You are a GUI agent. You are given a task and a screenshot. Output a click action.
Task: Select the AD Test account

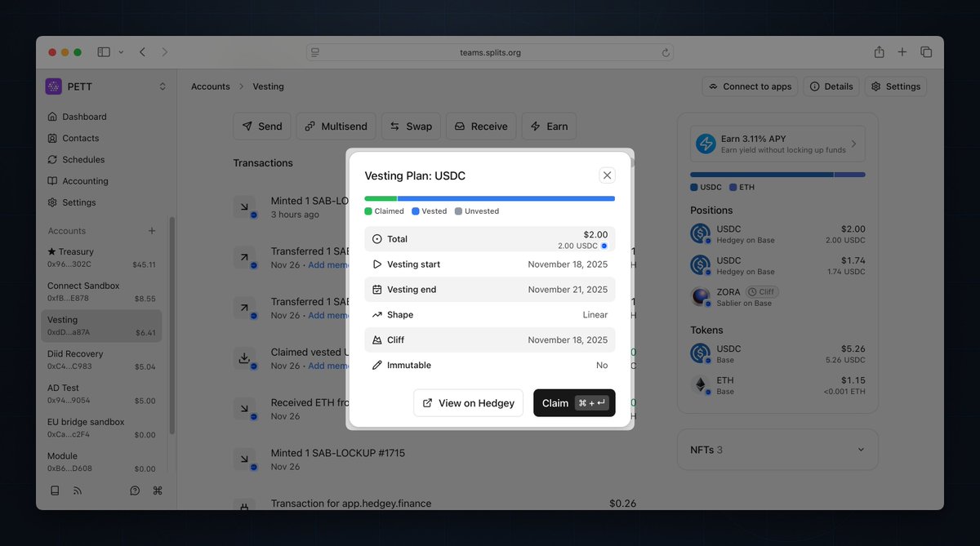click(101, 394)
